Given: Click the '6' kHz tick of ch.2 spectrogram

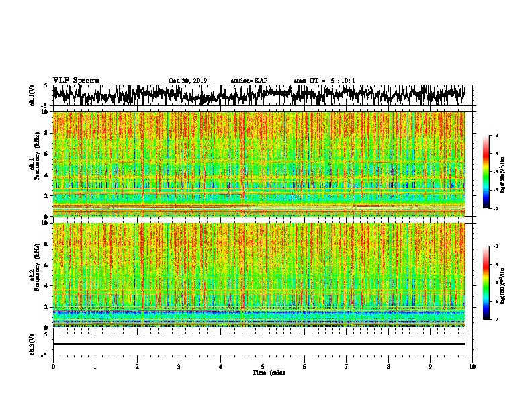Looking at the screenshot, I should [x=47, y=265].
